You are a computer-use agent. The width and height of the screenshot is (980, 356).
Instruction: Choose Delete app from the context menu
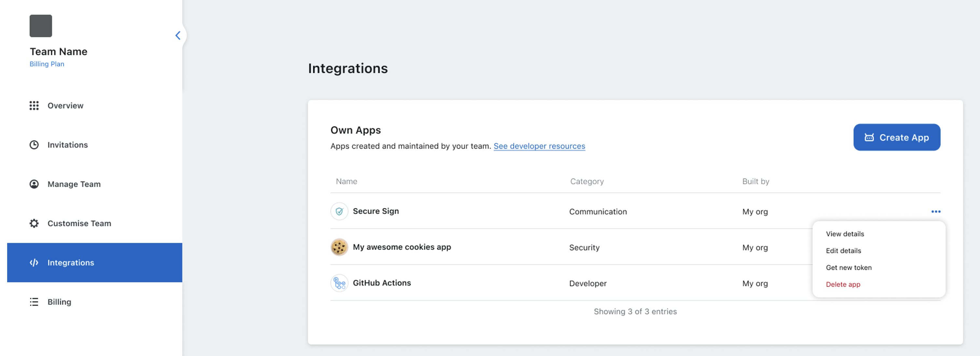pos(843,284)
